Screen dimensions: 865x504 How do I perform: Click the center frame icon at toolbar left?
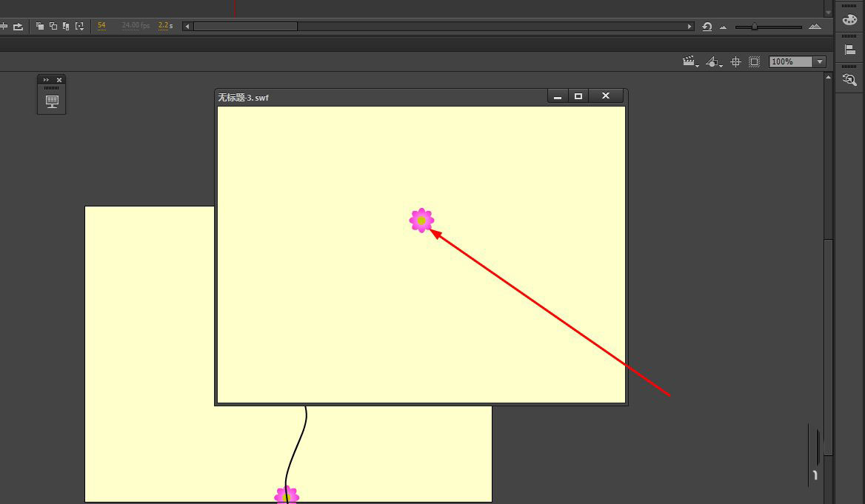tap(4, 26)
